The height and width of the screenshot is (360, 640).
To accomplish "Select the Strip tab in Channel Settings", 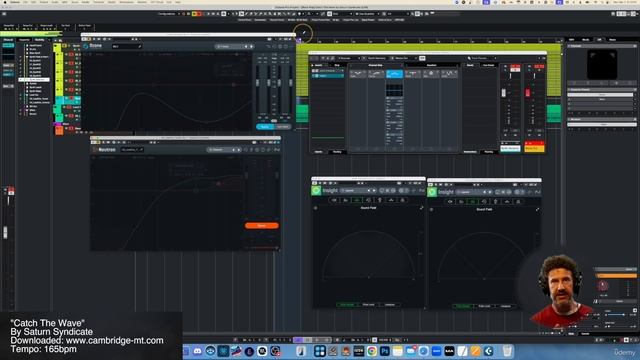I will (x=337, y=65).
